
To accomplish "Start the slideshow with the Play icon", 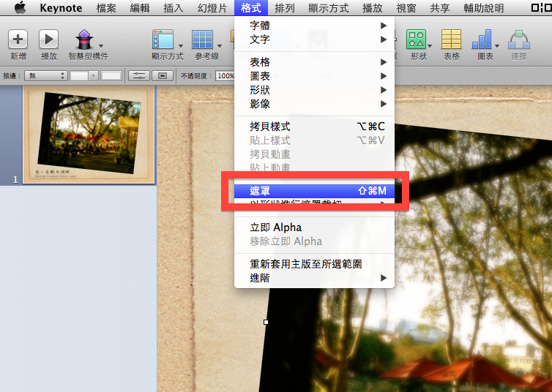I will pyautogui.click(x=48, y=39).
